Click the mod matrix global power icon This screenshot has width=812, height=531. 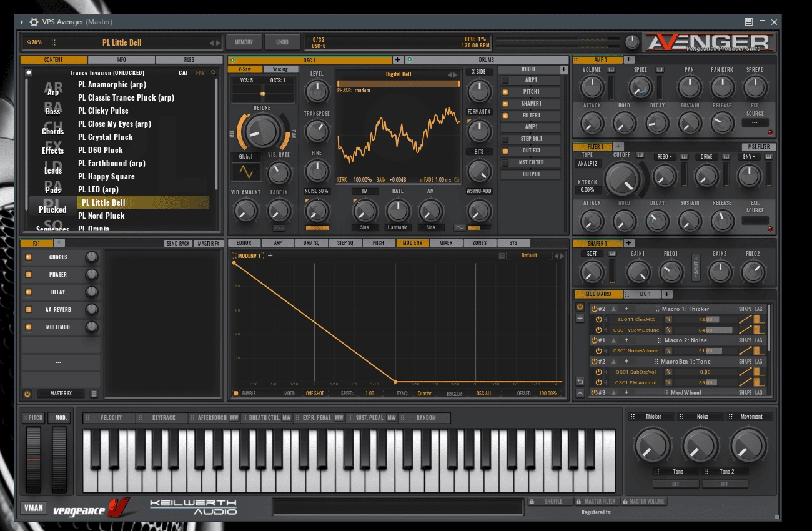(580, 307)
